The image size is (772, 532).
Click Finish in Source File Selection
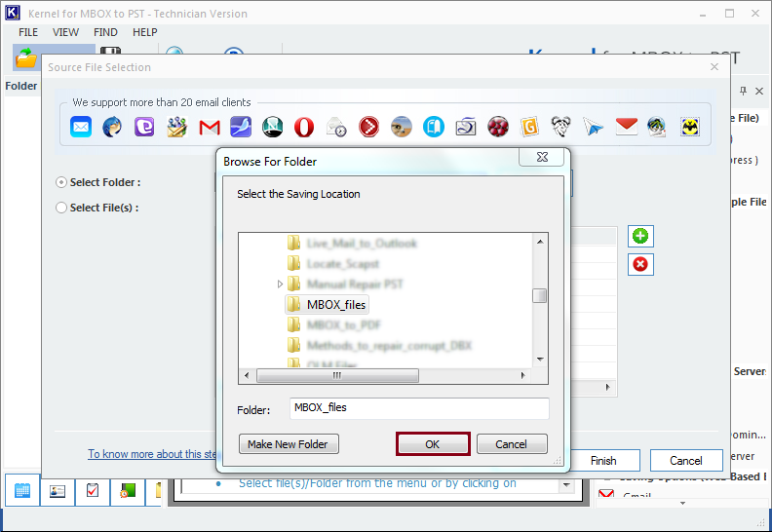click(x=603, y=461)
